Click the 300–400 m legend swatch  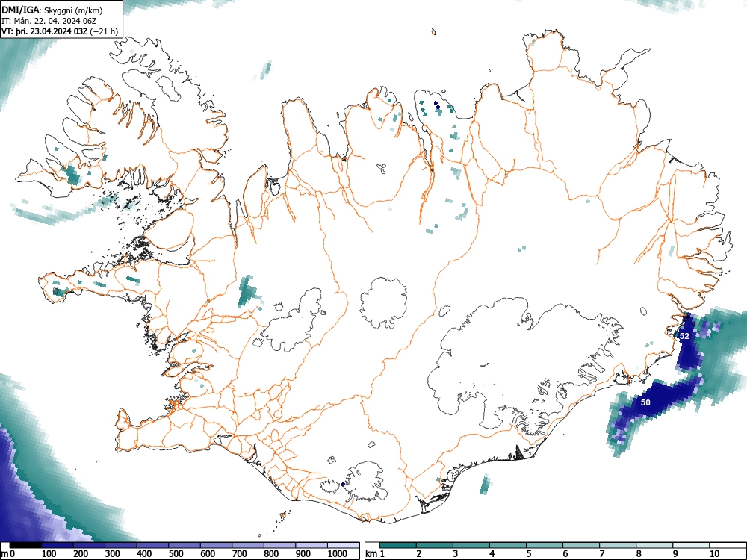point(121,545)
